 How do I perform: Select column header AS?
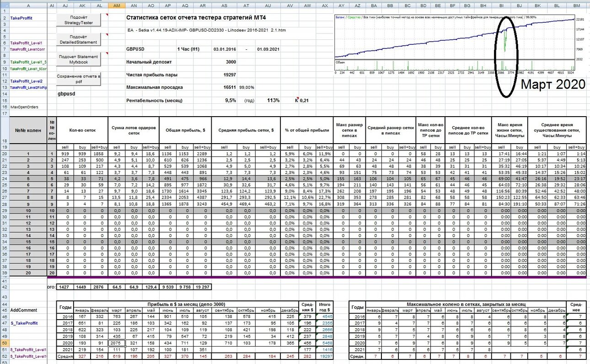[x=224, y=5]
